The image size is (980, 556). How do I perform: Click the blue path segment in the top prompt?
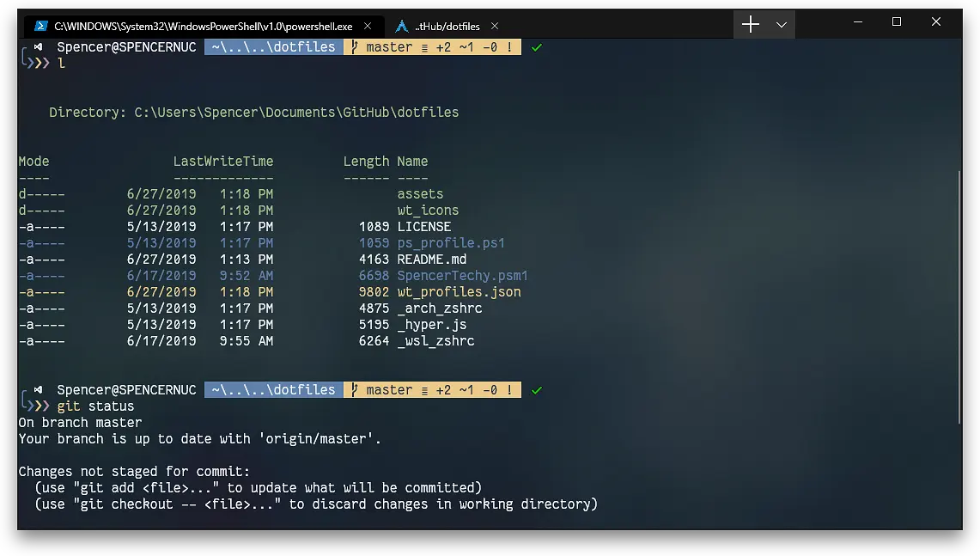point(274,47)
